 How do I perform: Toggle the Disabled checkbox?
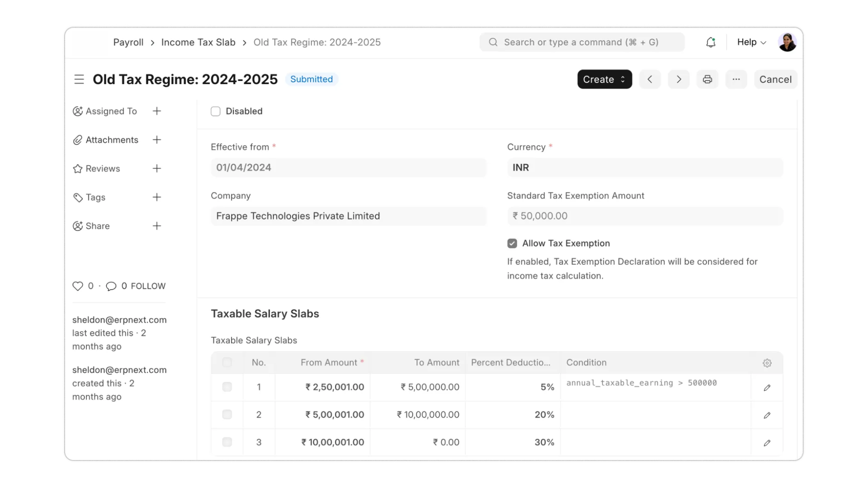pos(216,111)
